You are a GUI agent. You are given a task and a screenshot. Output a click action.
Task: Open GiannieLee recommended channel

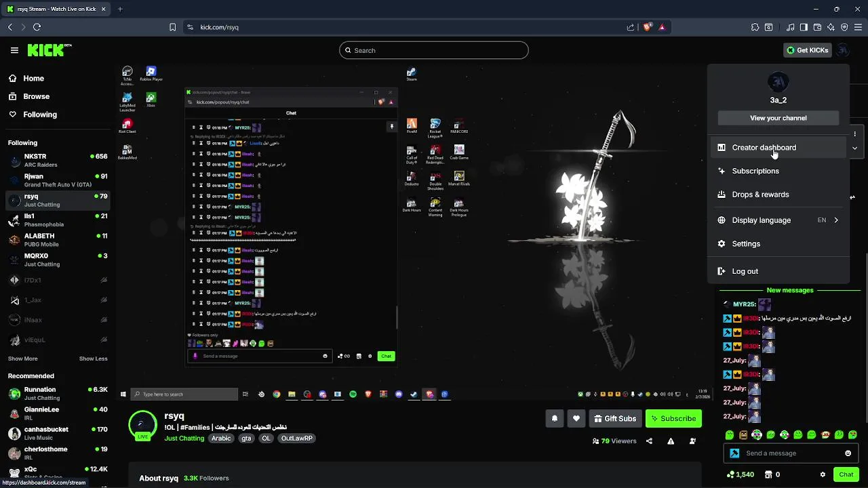tap(58, 413)
